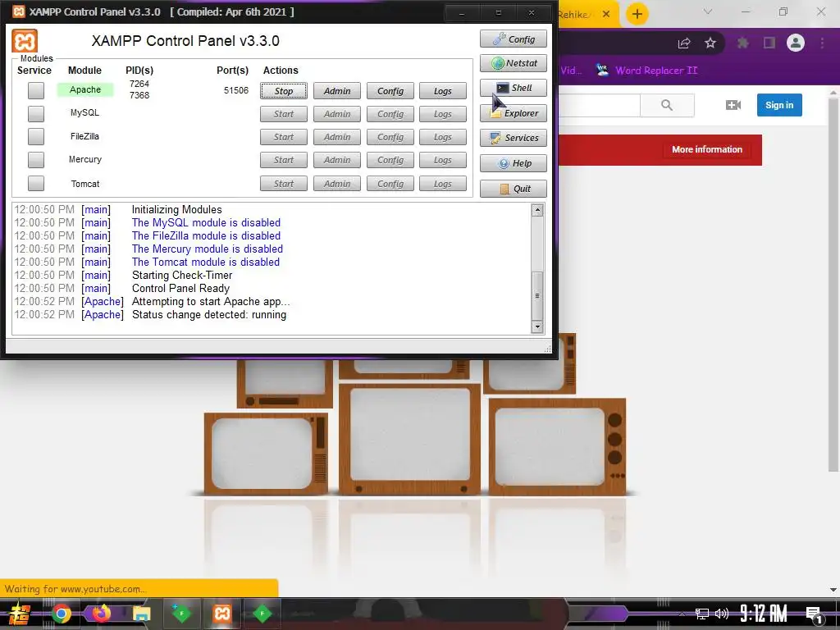
Task: Open the XAMPP Config button
Action: (x=514, y=39)
